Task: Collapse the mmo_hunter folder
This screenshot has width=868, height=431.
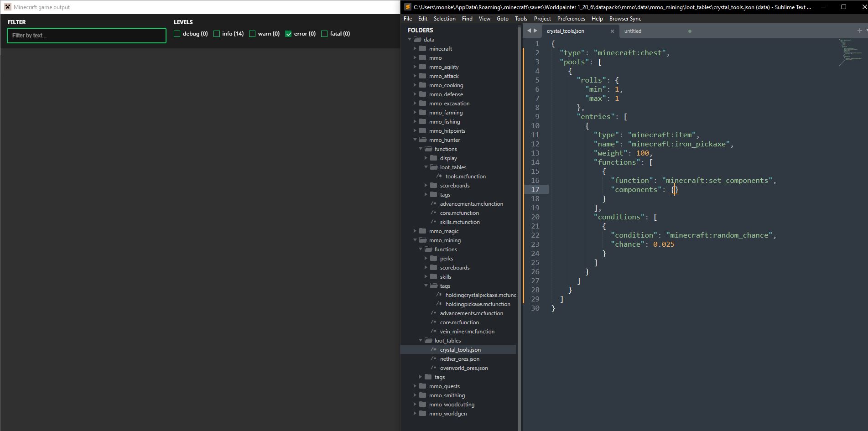Action: [x=415, y=140]
